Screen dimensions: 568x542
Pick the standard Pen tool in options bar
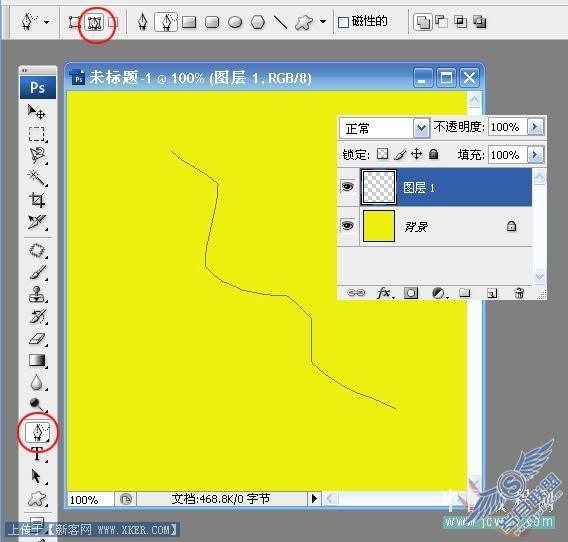(143, 22)
